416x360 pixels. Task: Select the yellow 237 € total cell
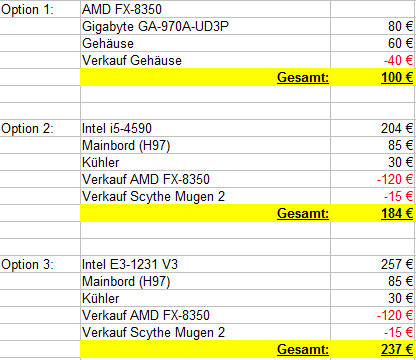(373, 349)
